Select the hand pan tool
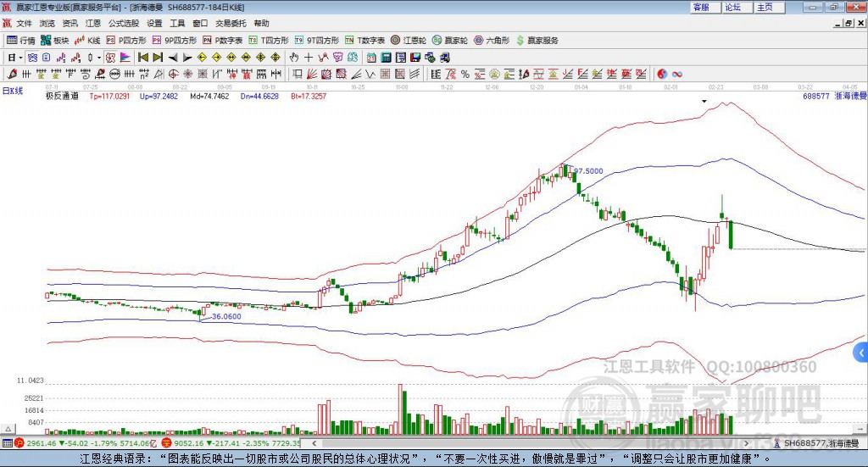 [x=293, y=58]
